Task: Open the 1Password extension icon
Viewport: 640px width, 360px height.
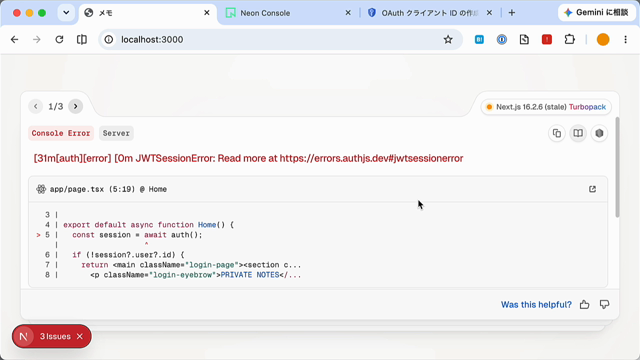Action: 502,40
